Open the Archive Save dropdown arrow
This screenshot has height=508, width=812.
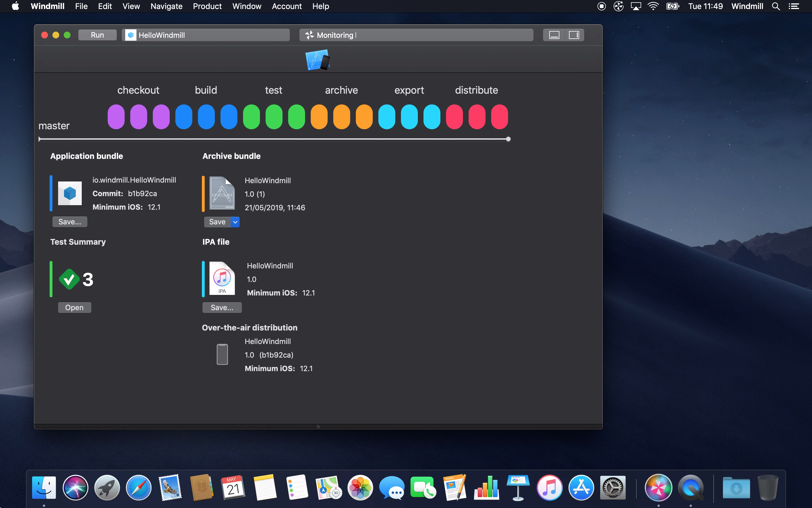[235, 222]
